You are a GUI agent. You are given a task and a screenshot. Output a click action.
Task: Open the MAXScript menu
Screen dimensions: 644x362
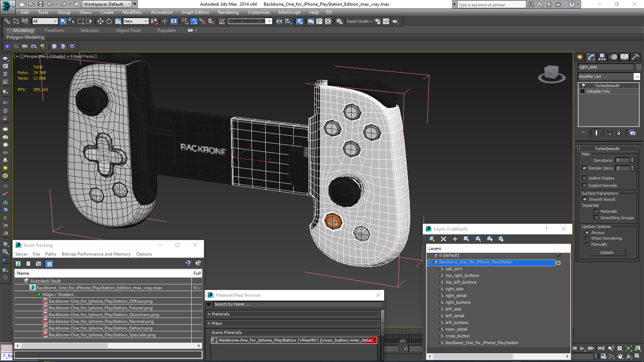click(289, 12)
